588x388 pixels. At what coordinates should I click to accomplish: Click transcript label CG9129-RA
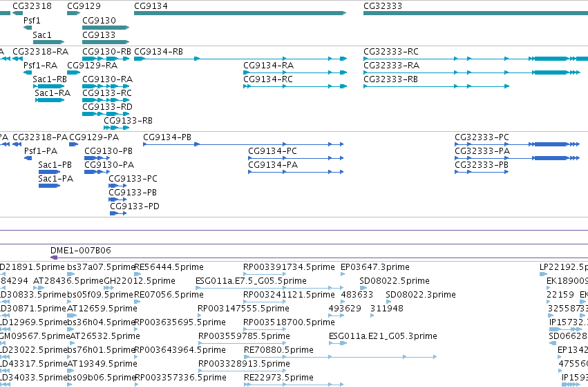click(93, 65)
